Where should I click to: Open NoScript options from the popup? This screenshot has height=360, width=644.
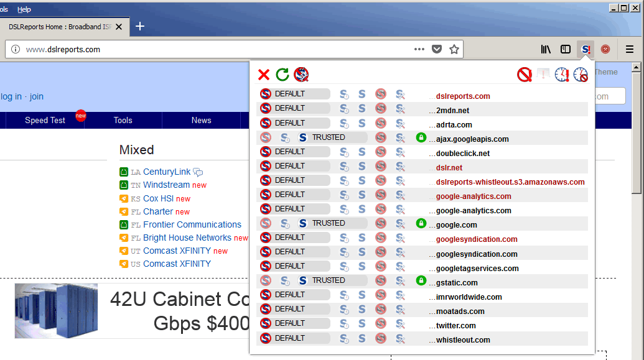[x=301, y=75]
